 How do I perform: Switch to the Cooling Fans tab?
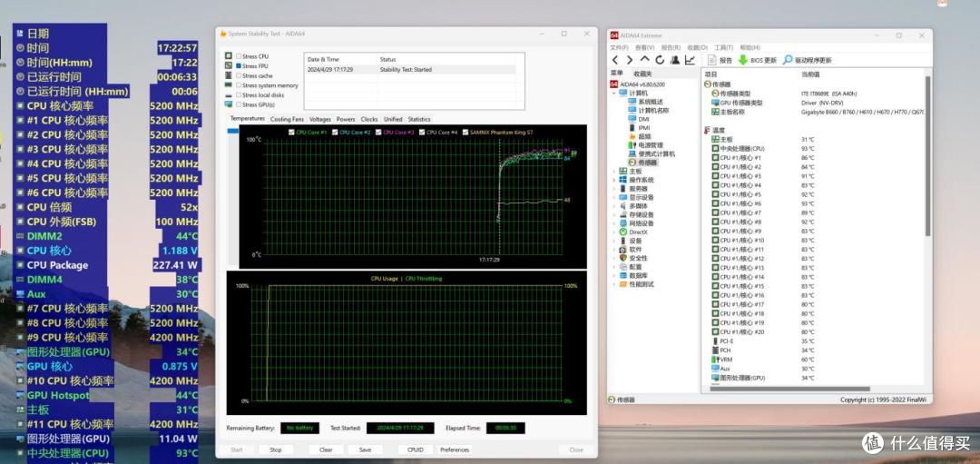point(287,119)
